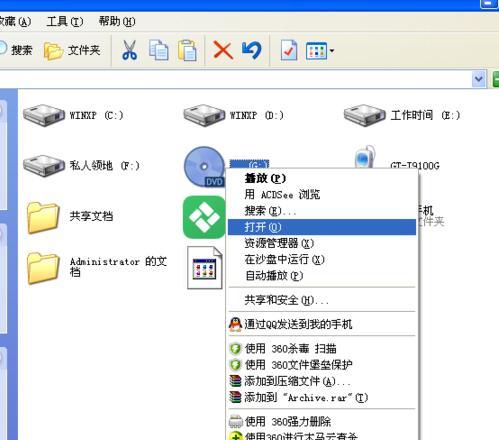
Task: Click the 搜索 search toolbar button
Action: (x=16, y=50)
